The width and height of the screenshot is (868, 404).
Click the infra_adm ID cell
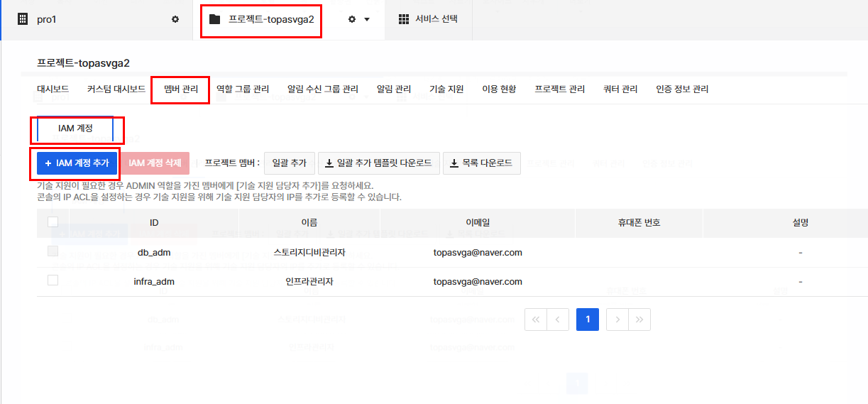(154, 281)
